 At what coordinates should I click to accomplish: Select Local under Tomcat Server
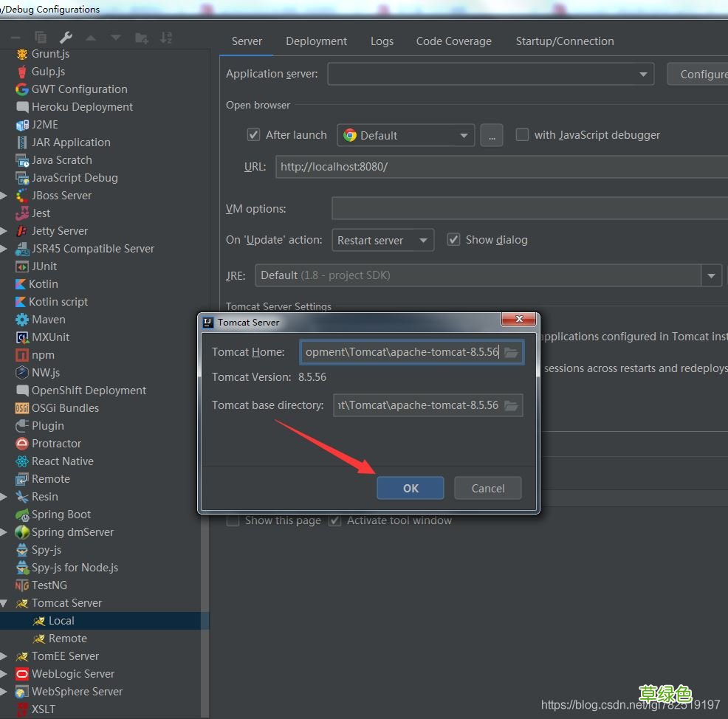coord(61,621)
